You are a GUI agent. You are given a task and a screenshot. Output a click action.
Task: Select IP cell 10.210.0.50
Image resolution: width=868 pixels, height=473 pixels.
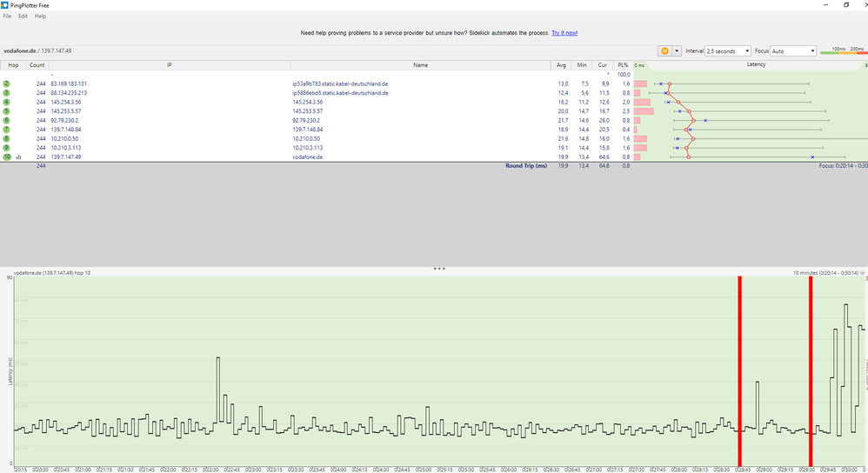(64, 139)
